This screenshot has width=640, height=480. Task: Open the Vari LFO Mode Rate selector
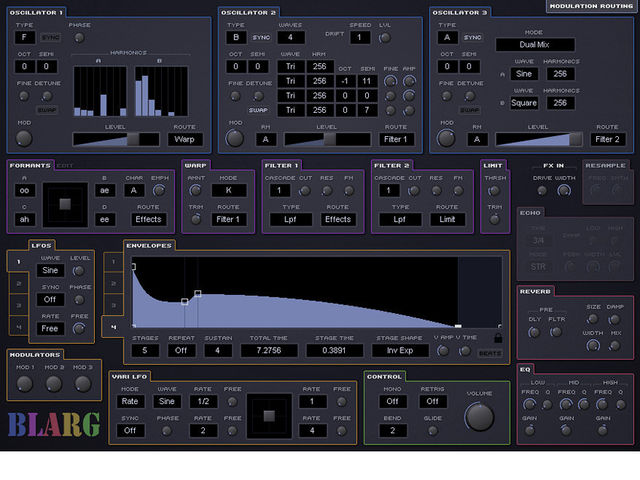[130, 401]
